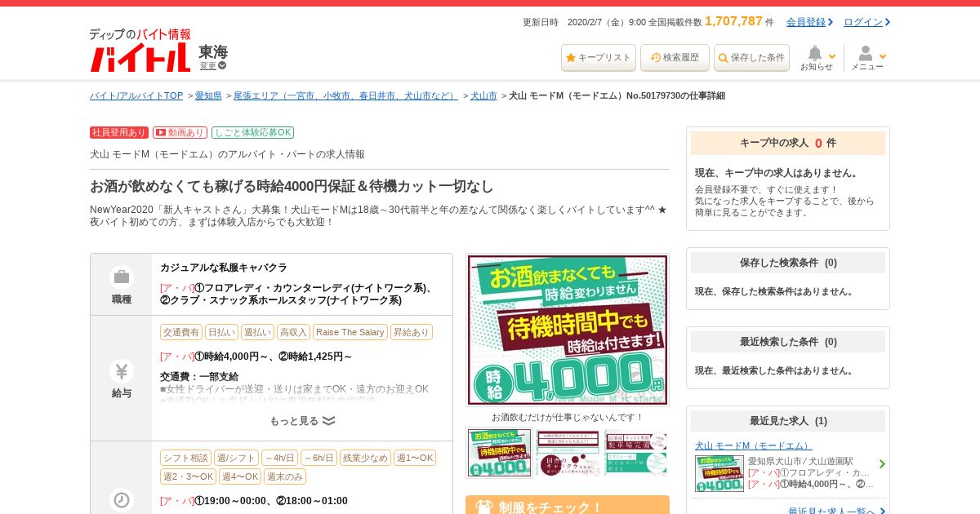Click the ～6h/日 tag
The image size is (980, 514).
pos(318,458)
